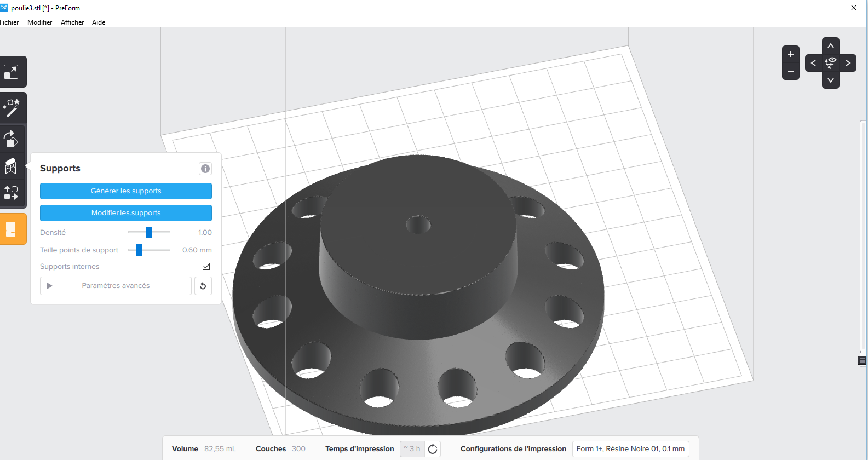Screen dimensions: 868x460
Task: Adjust the Densité slider handle
Action: pyautogui.click(x=149, y=233)
